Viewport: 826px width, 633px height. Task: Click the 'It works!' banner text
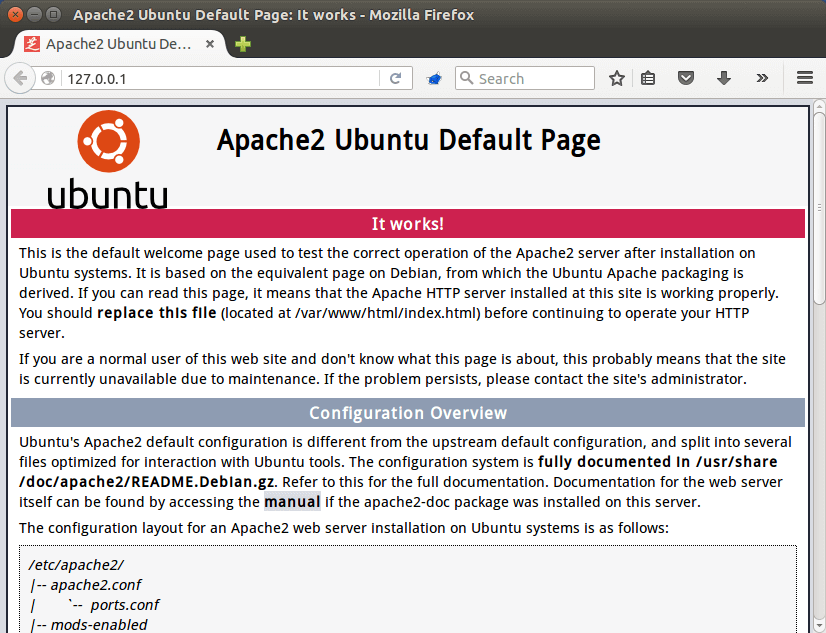(408, 224)
